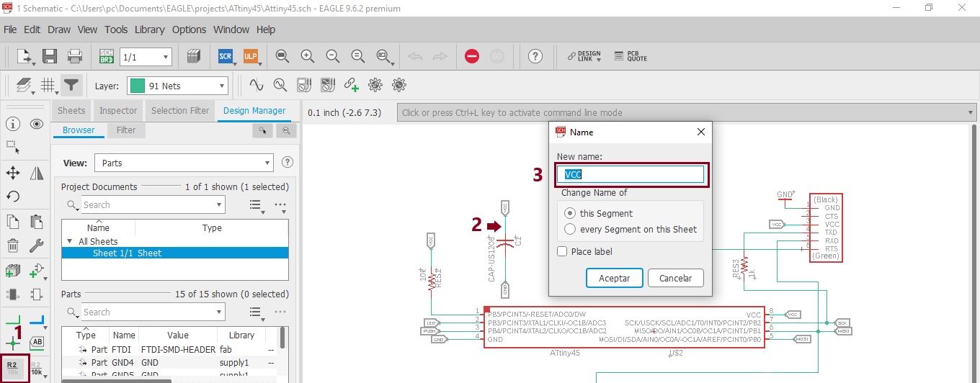This screenshot has width=980, height=383.
Task: Close the Name dialog
Action: pos(701,132)
